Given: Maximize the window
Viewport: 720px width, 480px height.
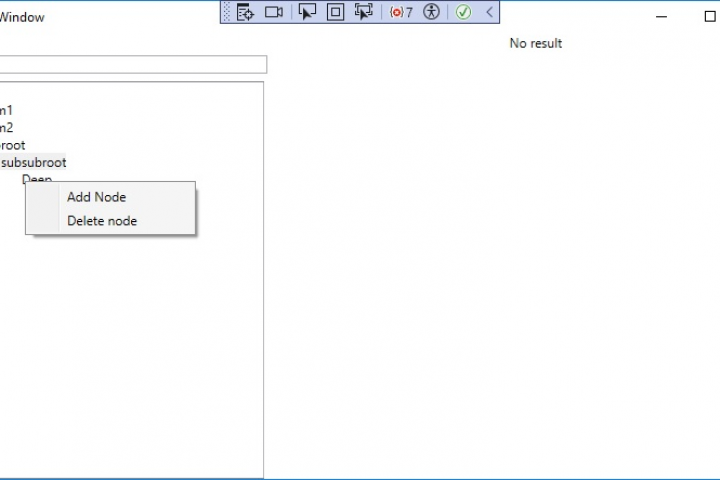Looking at the screenshot, I should pos(710,17).
